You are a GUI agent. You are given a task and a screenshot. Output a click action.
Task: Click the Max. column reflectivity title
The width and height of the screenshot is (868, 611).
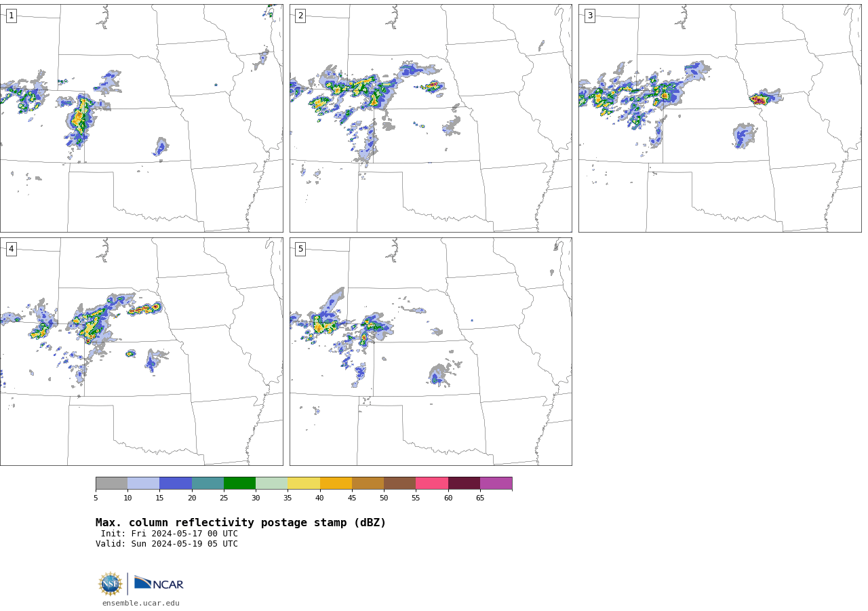[x=241, y=523]
